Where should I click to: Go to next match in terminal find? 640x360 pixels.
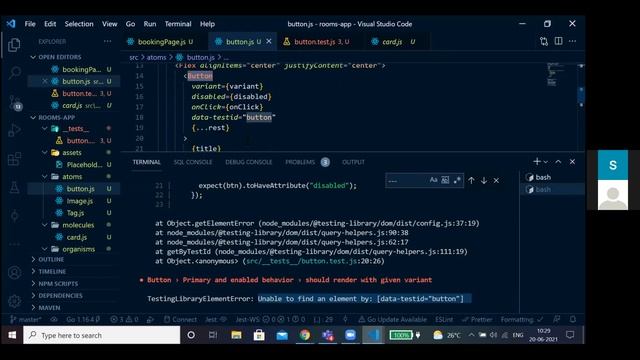tap(484, 180)
